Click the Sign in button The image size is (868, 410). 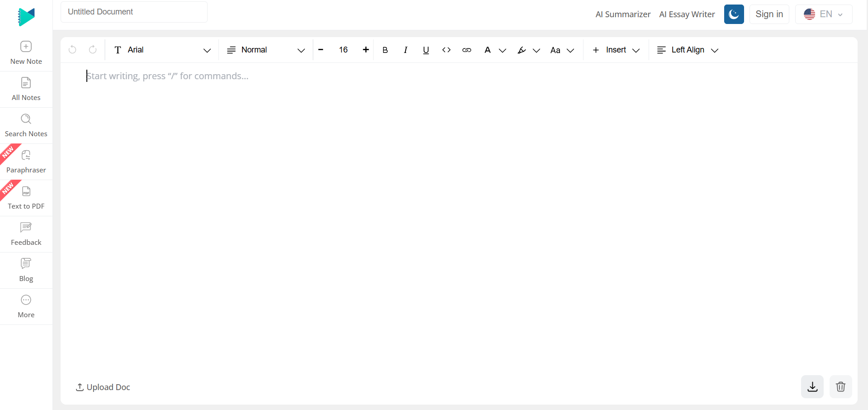769,14
